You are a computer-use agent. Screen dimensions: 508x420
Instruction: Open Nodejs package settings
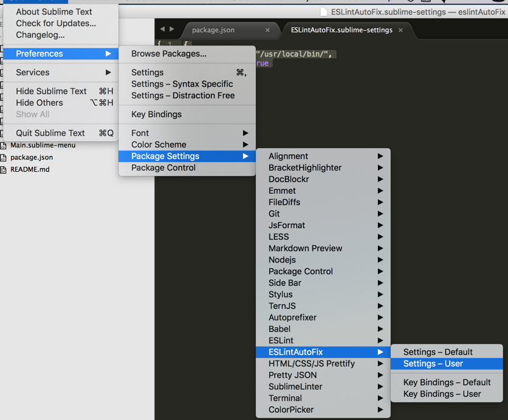pyautogui.click(x=323, y=260)
